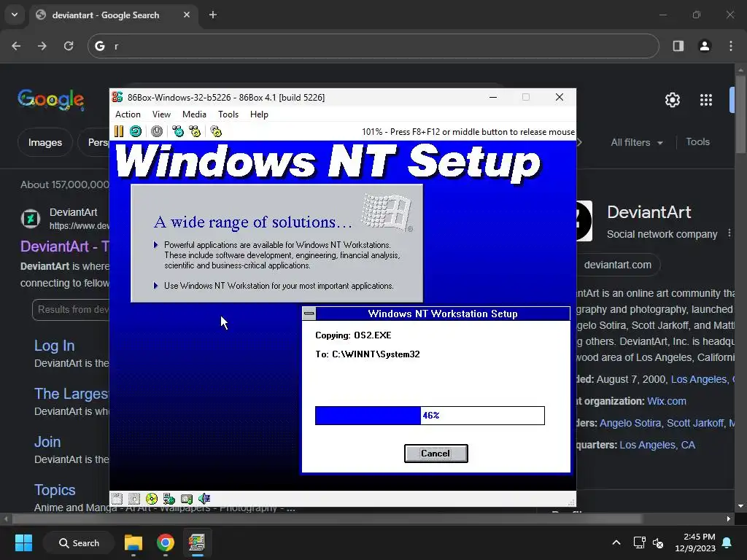Open the notification bell in taskbar
Viewport: 747px width, 560px height.
click(727, 542)
